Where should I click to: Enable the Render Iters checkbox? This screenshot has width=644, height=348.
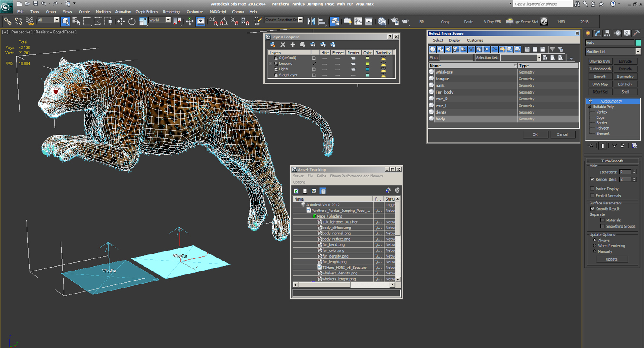click(592, 179)
